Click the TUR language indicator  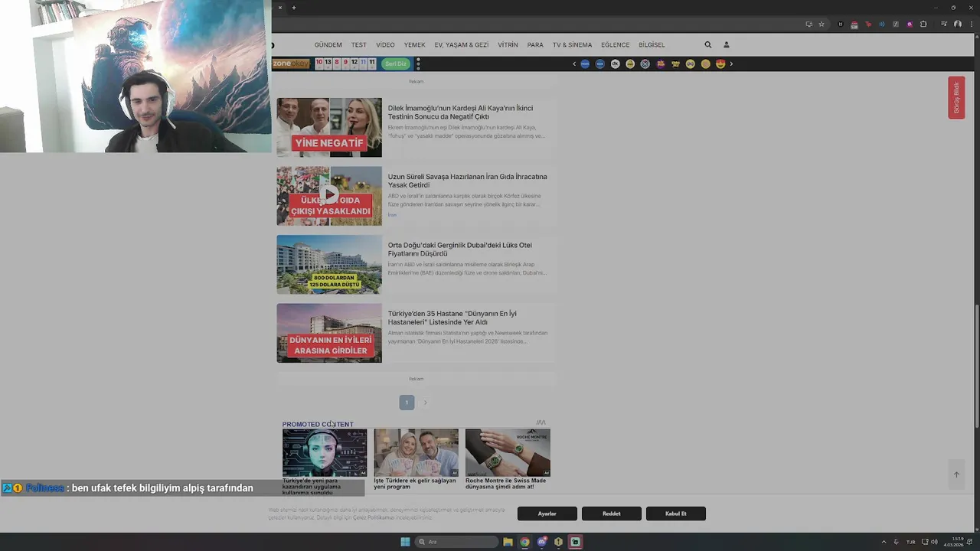coord(910,542)
